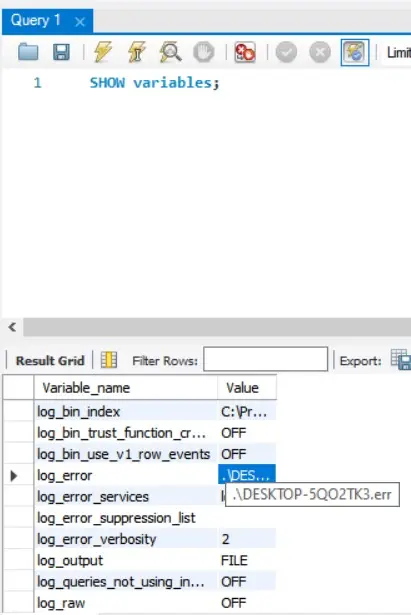Viewport: 411px width, 615px height.
Task: Select highlighted .\DES... value cell
Action: click(x=247, y=474)
